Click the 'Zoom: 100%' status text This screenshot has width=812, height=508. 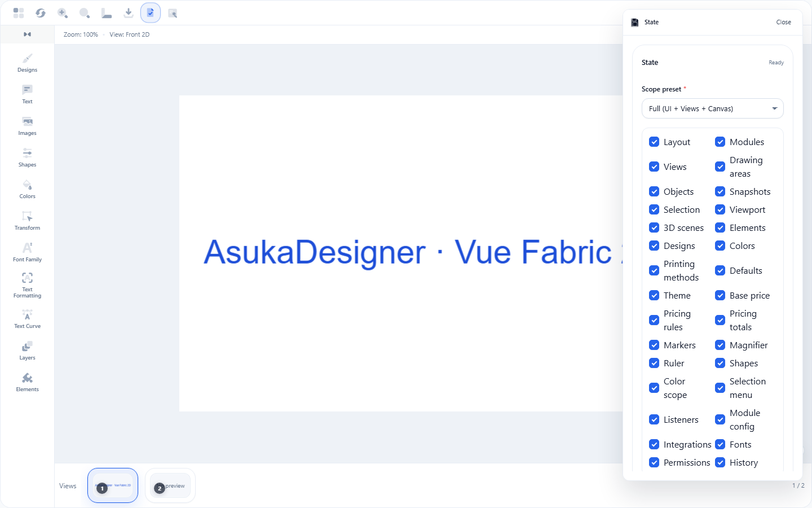[x=81, y=34]
